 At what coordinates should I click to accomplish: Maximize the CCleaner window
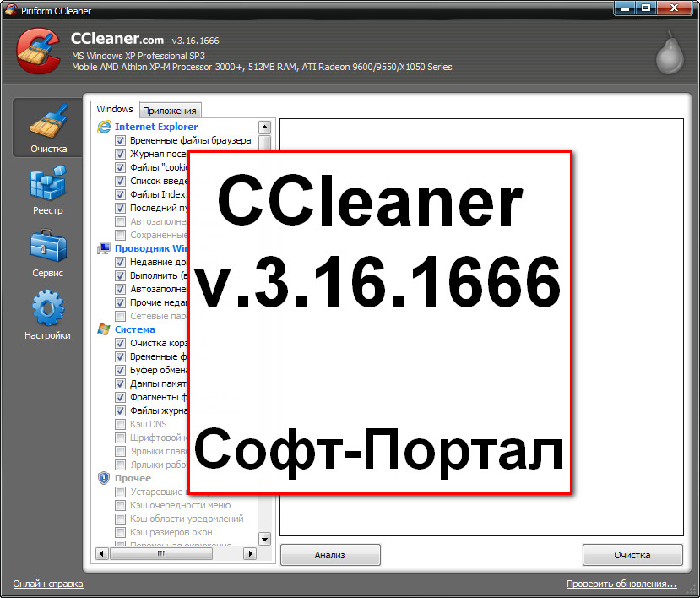645,8
